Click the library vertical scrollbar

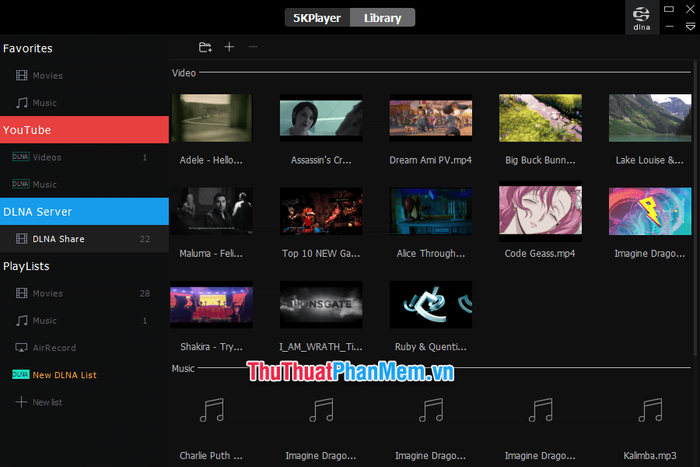point(695,208)
